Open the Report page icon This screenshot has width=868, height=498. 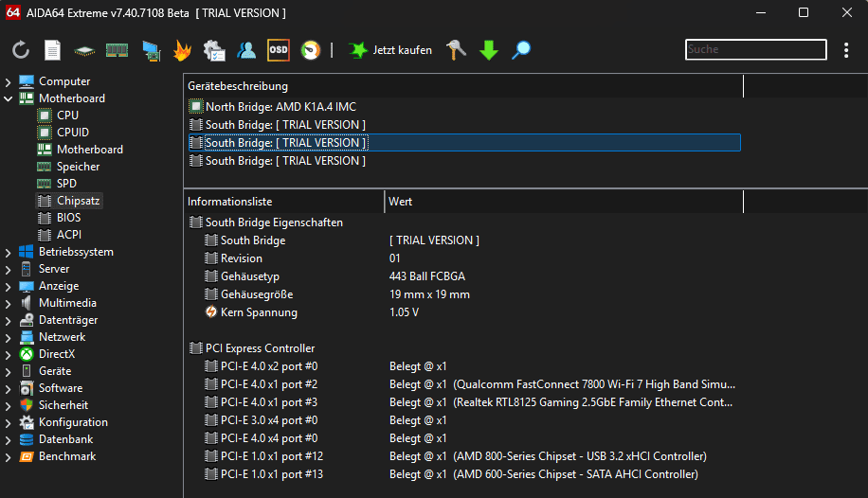(x=52, y=50)
